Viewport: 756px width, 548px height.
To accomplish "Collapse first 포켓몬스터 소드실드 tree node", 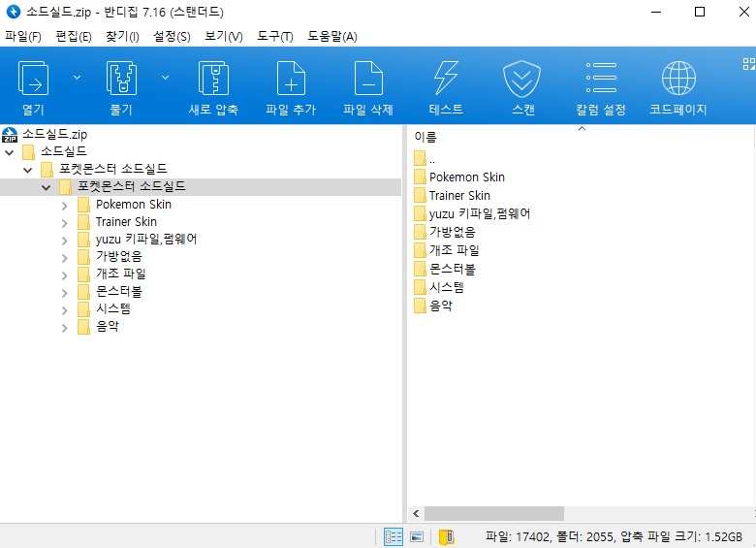I will click(x=27, y=170).
